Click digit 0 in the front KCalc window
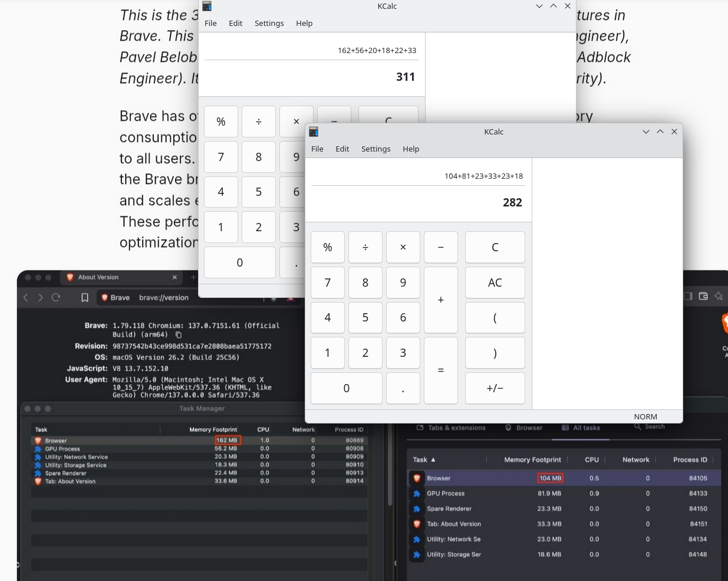Viewport: 728px width, 581px height. coord(347,388)
